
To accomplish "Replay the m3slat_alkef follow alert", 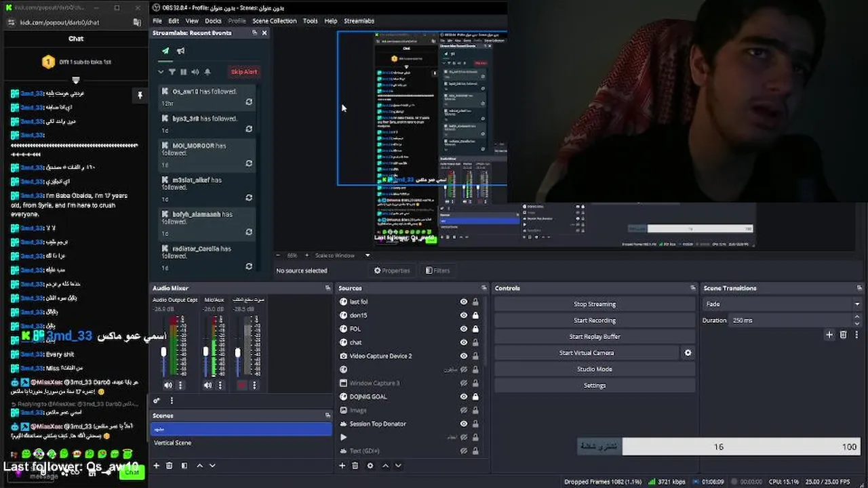I will pos(249,198).
